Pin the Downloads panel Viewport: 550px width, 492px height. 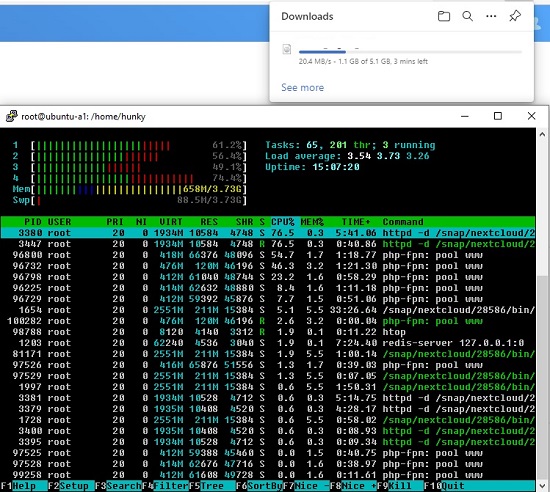(x=515, y=16)
